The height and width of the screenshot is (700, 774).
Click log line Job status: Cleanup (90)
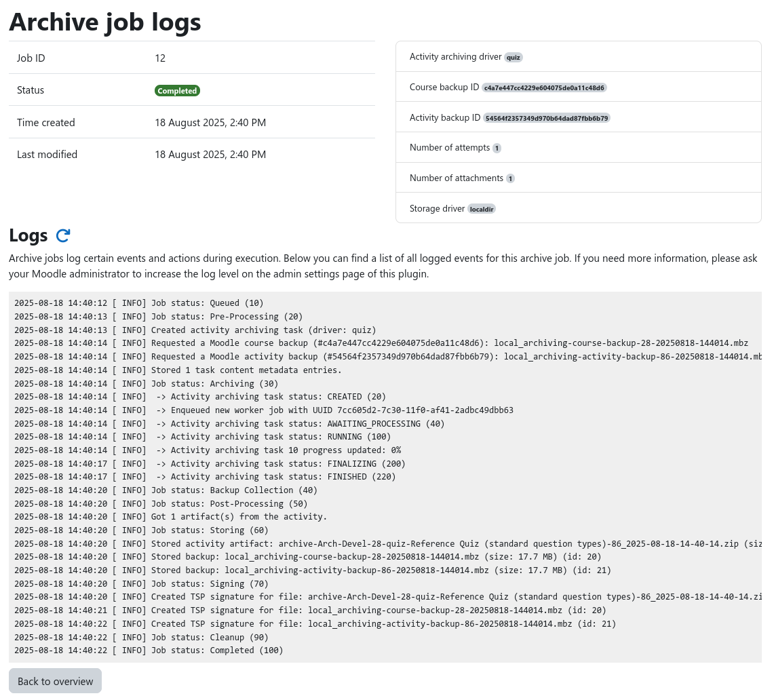pyautogui.click(x=141, y=638)
